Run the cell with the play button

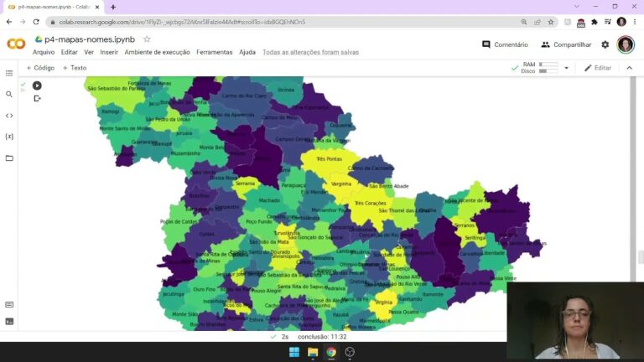click(37, 85)
